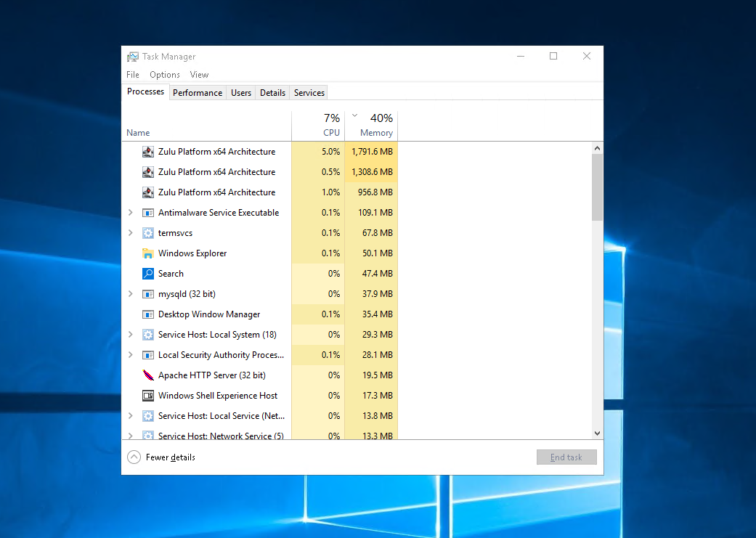Expand the mysqld (32 bit) group
756x538 pixels.
130,293
